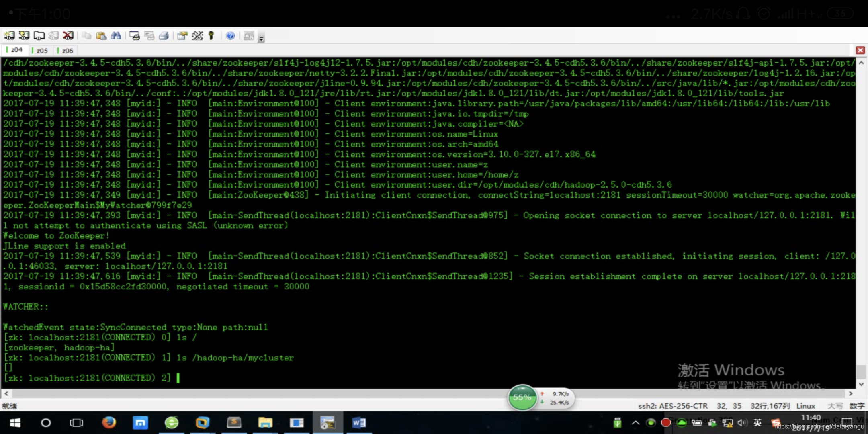
Task: Open the green 360 browser taskbar icon
Action: coord(172,423)
